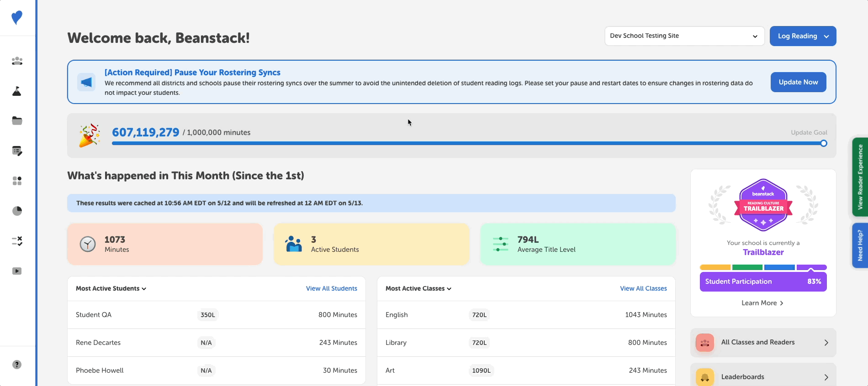The image size is (868, 386).
Task: Select the English class row
Action: [x=526, y=315]
